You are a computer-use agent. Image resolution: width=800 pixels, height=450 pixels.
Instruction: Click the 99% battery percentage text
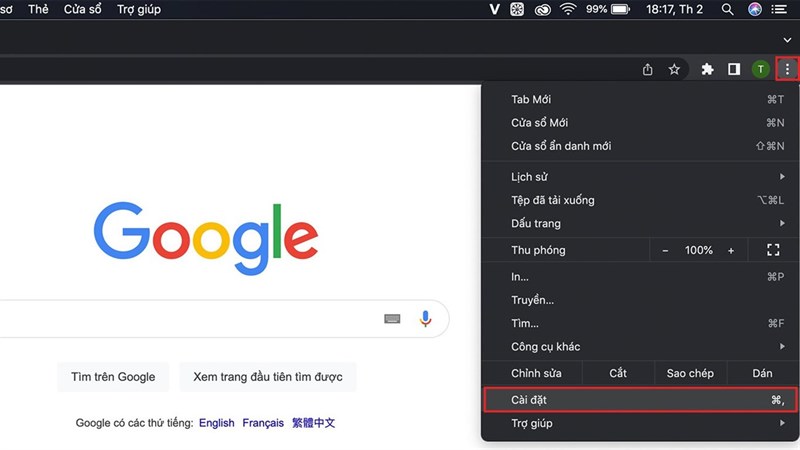click(x=596, y=9)
